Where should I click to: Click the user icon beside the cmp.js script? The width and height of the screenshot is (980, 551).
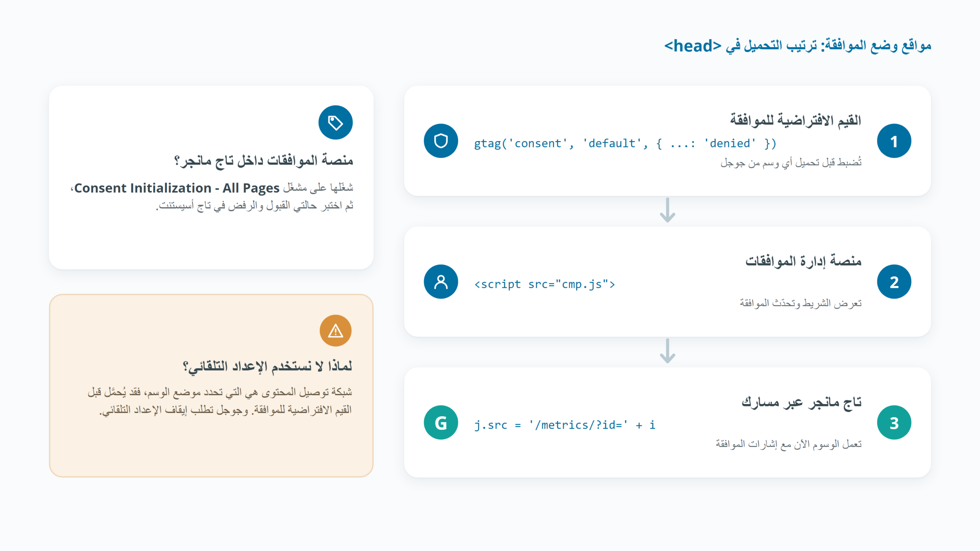(441, 282)
